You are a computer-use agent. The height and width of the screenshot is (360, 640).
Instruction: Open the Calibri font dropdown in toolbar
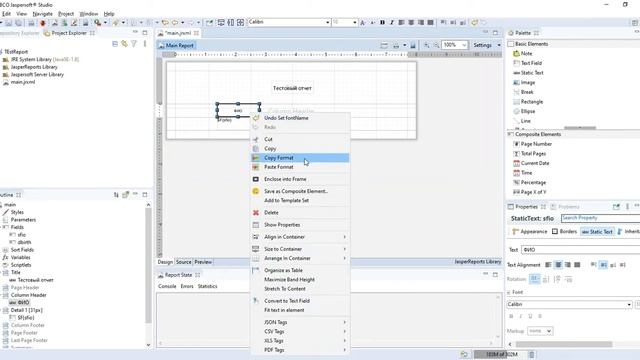[327, 22]
